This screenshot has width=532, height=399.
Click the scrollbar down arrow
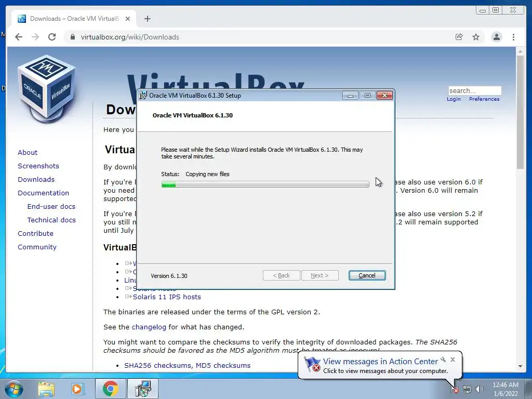tap(520, 366)
